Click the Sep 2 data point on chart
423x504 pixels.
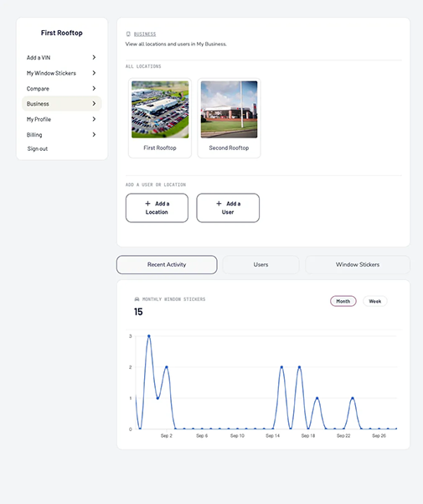pyautogui.click(x=166, y=366)
